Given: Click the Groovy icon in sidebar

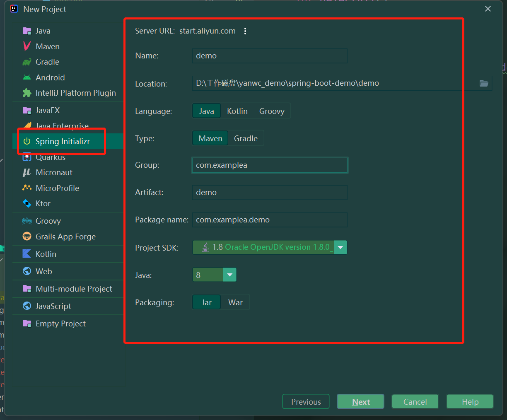Looking at the screenshot, I should point(27,221).
